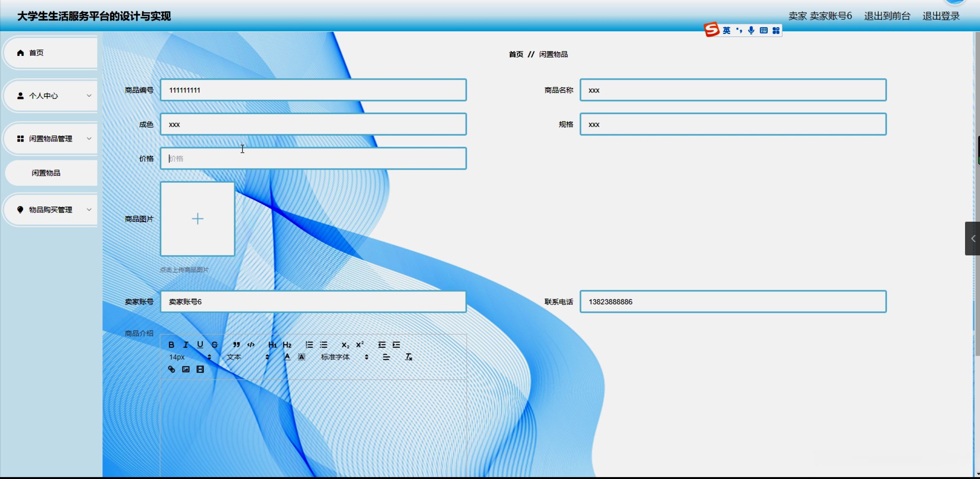This screenshot has width=980, height=479.
Task: Select 闲置物品 submenu item
Action: [46, 173]
